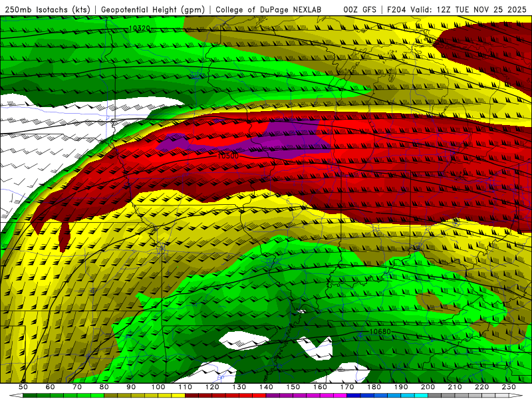Click the "250mb Isotachs (kts)" title text

[47, 10]
